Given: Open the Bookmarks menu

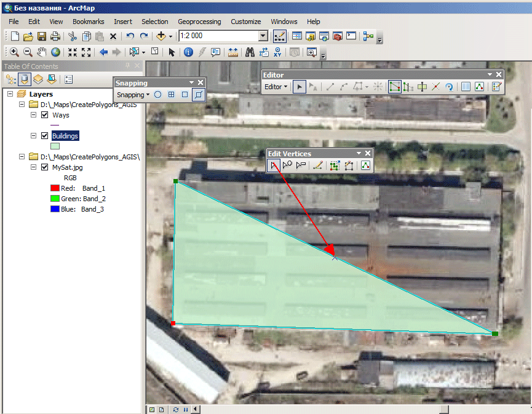Looking at the screenshot, I should [88, 22].
